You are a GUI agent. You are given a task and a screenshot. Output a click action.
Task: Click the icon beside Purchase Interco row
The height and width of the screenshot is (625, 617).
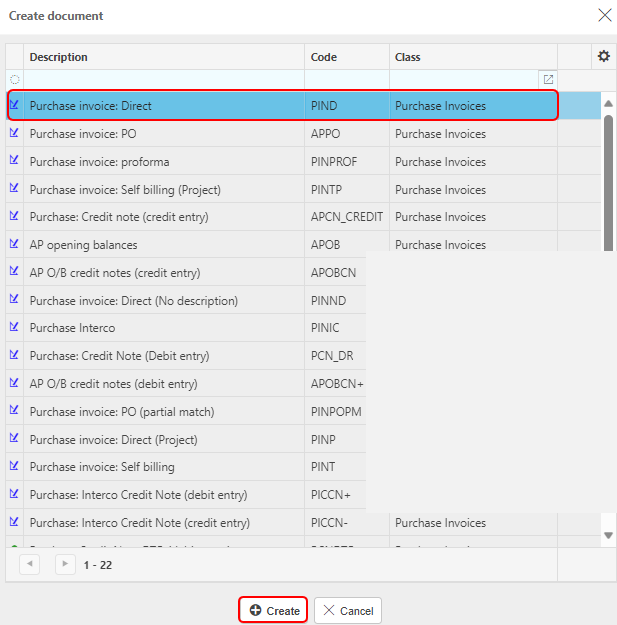[x=14, y=327]
